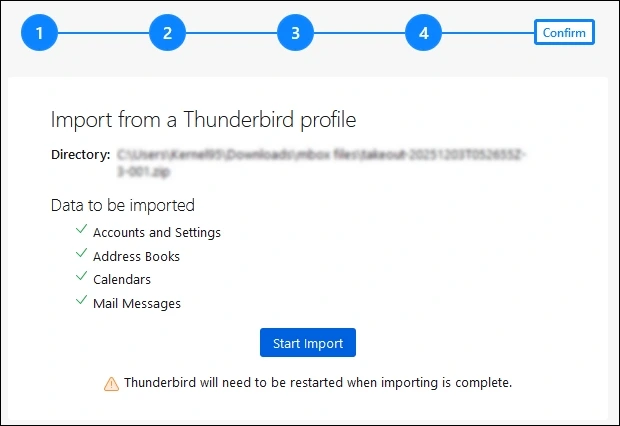Click the 'Data to be imported' heading
The height and width of the screenshot is (426, 620).
[123, 205]
